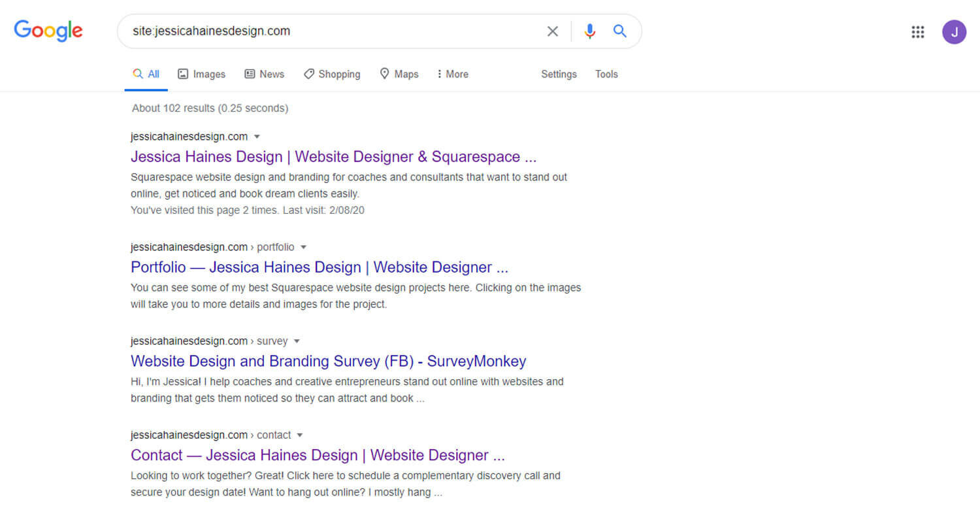This screenshot has width=980, height=523.
Task: Click the snippet starting 'Squarespace website design and branding'
Action: 349,186
